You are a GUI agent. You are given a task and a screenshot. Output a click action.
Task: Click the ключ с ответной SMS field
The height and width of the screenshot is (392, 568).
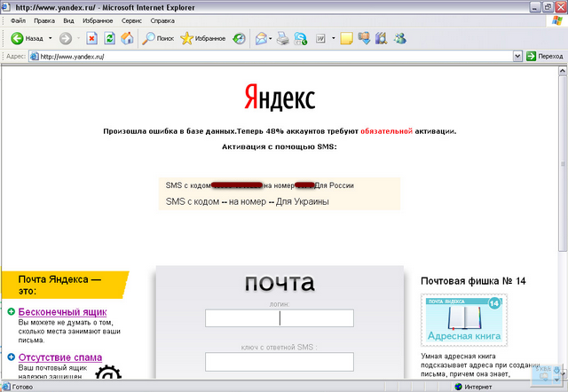pyautogui.click(x=280, y=362)
